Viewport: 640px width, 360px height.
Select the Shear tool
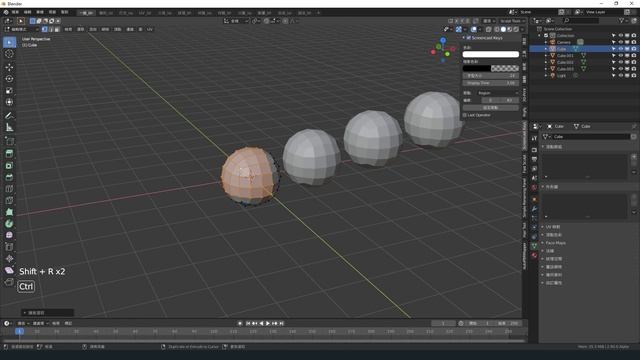click(9, 270)
